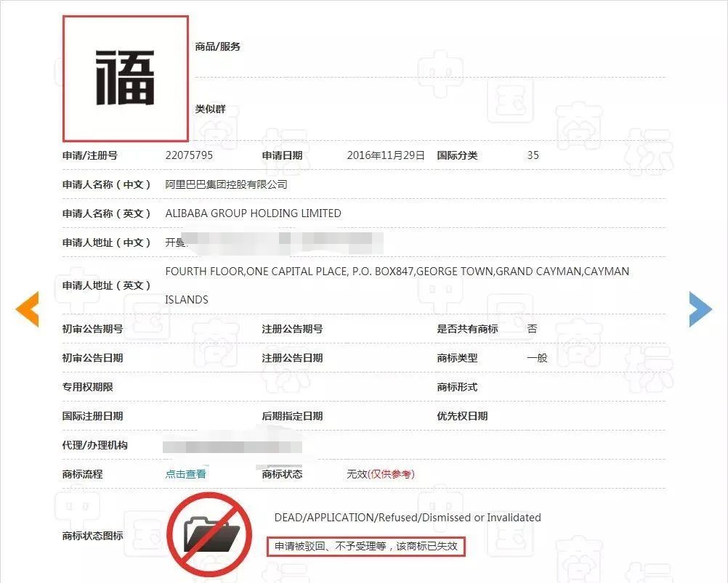Viewport: 728px width, 583px height.
Task: Open the 福 trademark image thumbnail
Action: [x=126, y=78]
